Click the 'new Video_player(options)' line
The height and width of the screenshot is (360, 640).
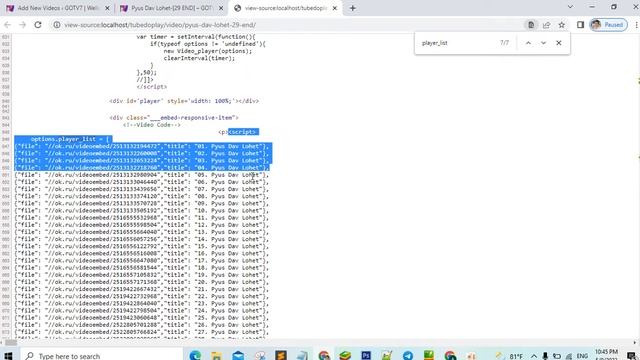click(x=208, y=51)
